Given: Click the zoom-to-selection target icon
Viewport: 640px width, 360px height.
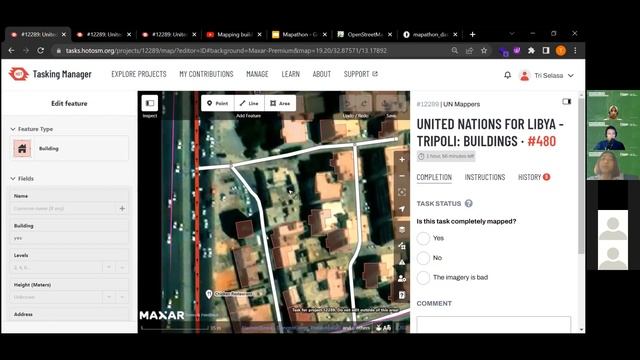Looking at the screenshot, I should (x=402, y=192).
